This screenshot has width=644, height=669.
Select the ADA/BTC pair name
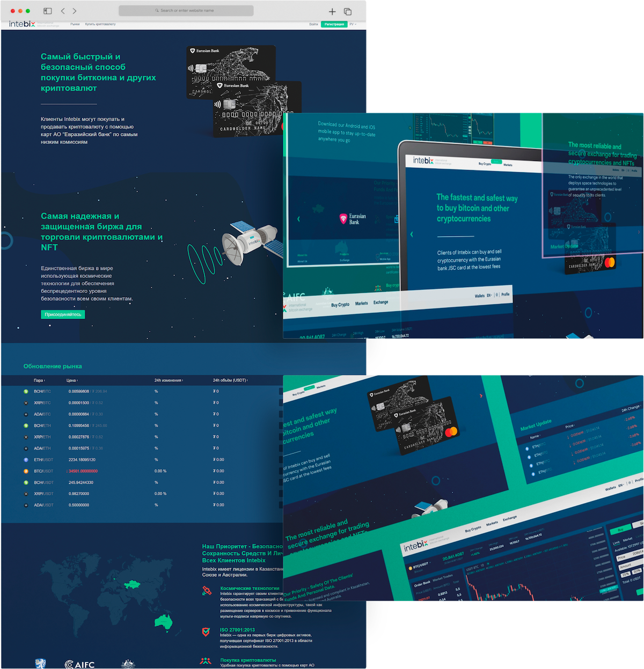tap(42, 414)
